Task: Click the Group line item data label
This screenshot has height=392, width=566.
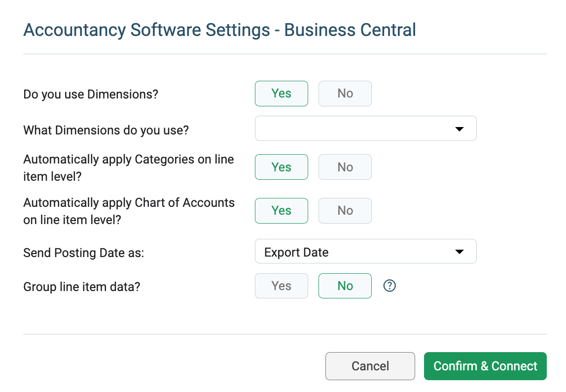Action: (81, 287)
